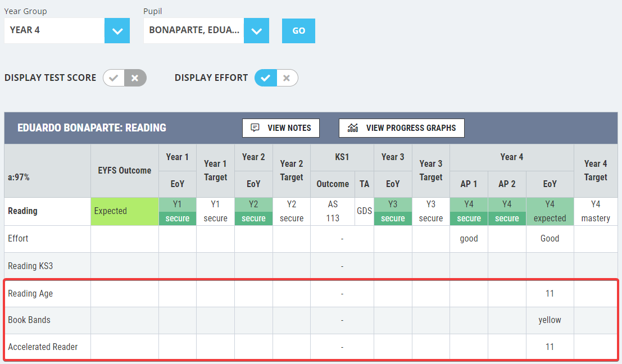
Task: Click the speech bubble icon on VIEW NOTES
Action: pos(256,128)
